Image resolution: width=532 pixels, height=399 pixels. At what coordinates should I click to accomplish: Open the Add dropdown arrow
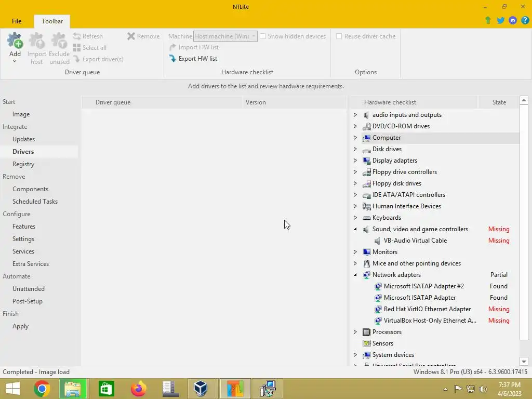(15, 61)
